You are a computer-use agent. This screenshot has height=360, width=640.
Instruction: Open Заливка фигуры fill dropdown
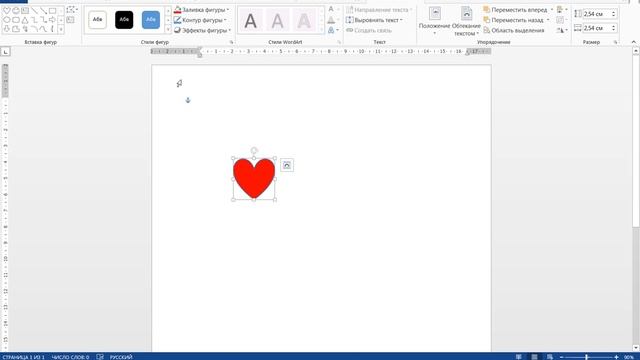202,10
